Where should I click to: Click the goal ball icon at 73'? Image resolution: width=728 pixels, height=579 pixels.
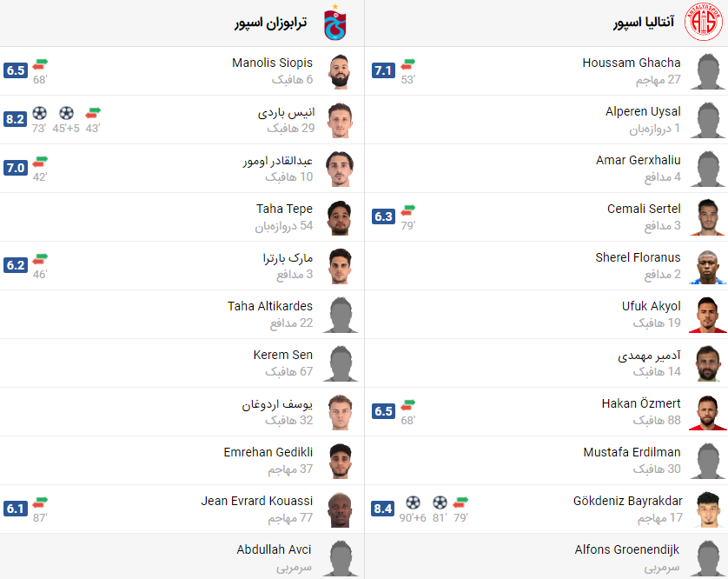click(x=39, y=112)
